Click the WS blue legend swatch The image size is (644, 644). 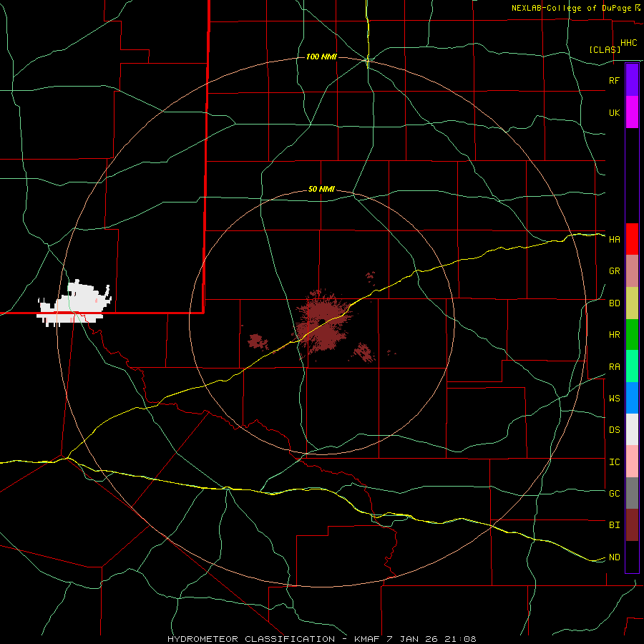(632, 398)
